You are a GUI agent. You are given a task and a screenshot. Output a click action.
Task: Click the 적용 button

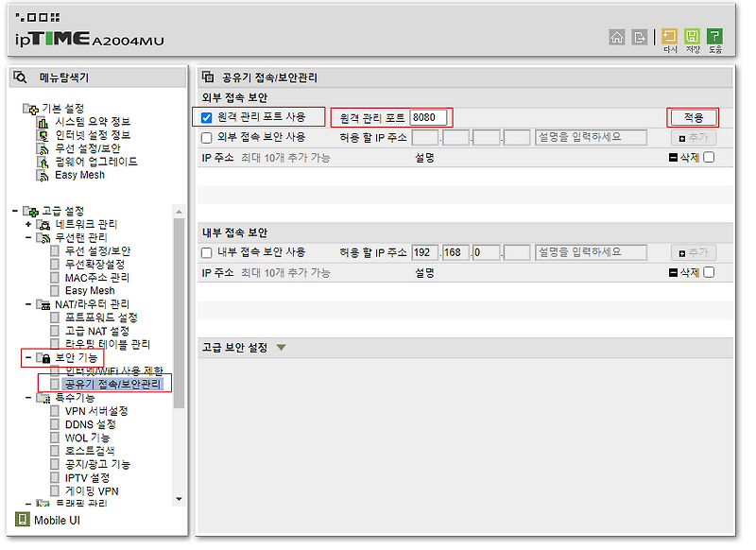pos(693,117)
